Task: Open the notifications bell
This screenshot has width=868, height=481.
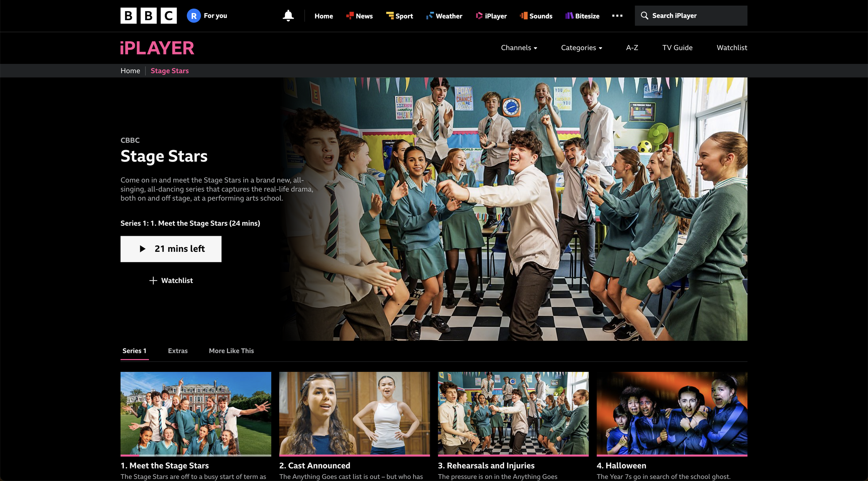Action: pos(288,16)
